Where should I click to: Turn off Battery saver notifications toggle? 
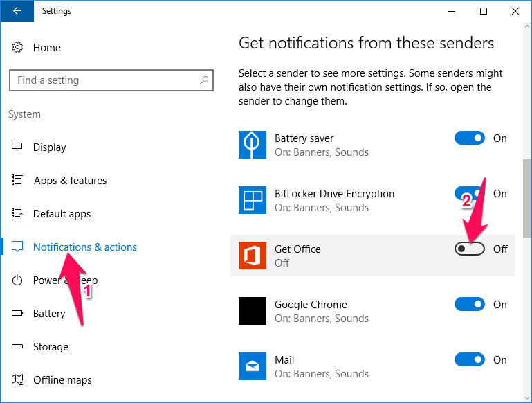tap(469, 138)
